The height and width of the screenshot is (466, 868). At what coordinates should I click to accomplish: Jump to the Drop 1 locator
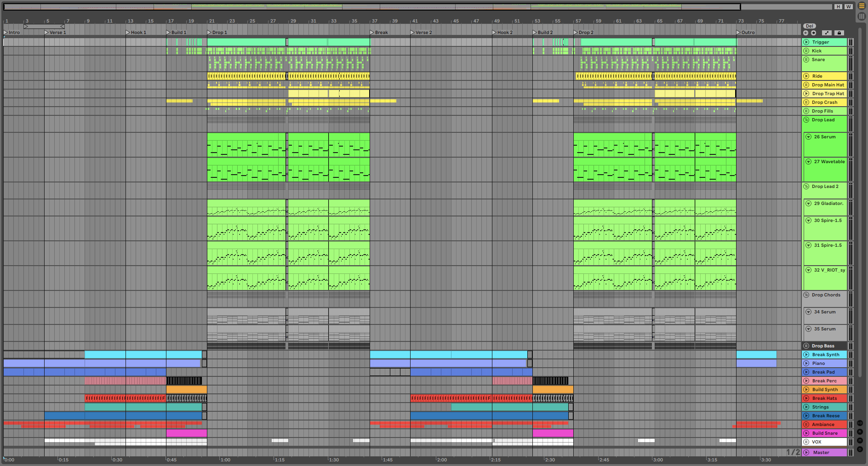coord(210,33)
